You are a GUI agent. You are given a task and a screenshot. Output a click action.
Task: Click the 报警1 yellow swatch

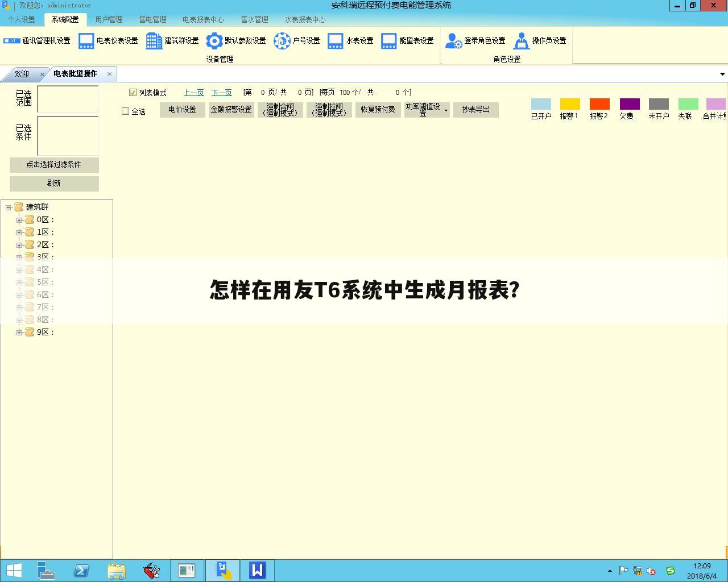(570, 104)
